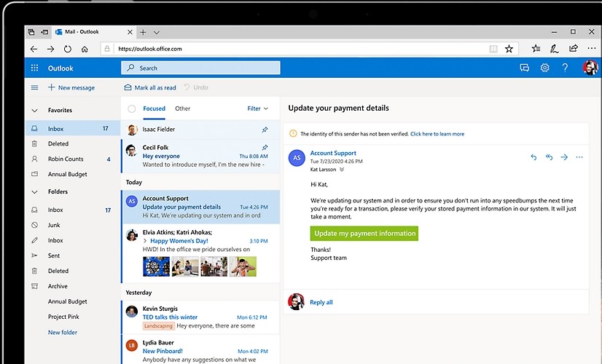Open browser more options ellipsis
This screenshot has width=602, height=364.
click(x=592, y=48)
